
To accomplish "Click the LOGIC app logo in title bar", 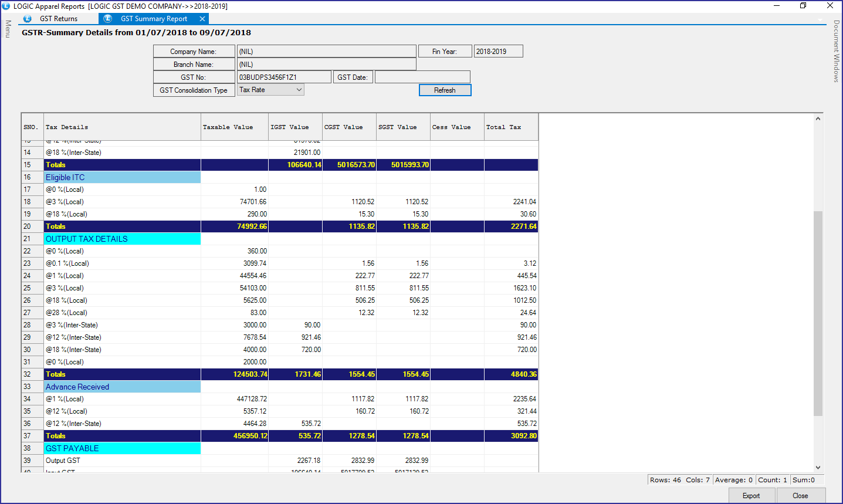I will (6, 6).
